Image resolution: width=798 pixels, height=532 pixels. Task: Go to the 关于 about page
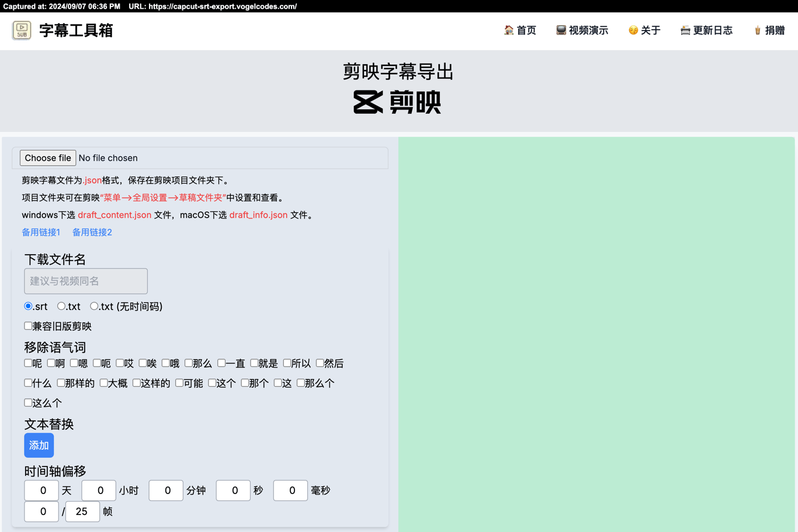pyautogui.click(x=644, y=30)
